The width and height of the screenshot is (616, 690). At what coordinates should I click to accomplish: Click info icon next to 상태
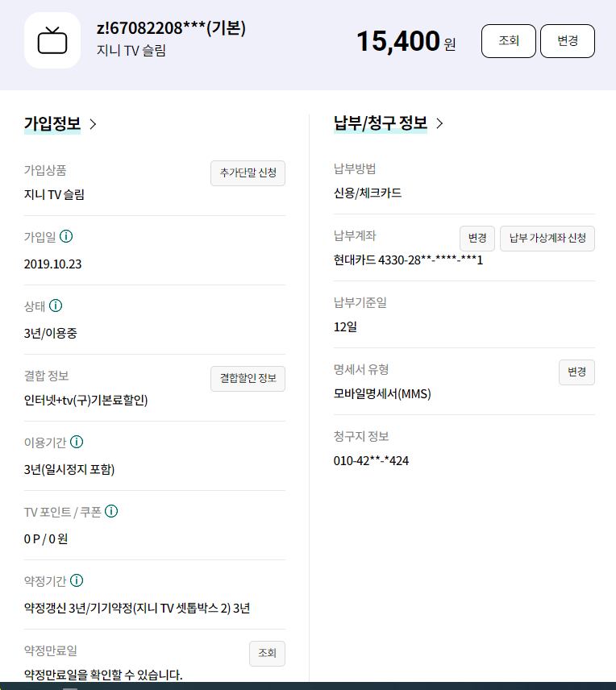coord(56,306)
